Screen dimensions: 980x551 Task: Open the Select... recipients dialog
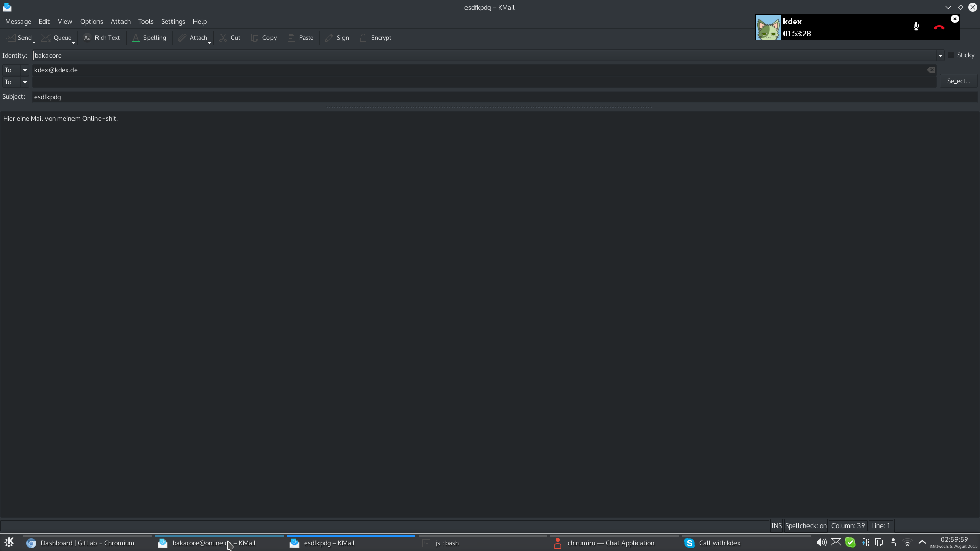pos(959,81)
